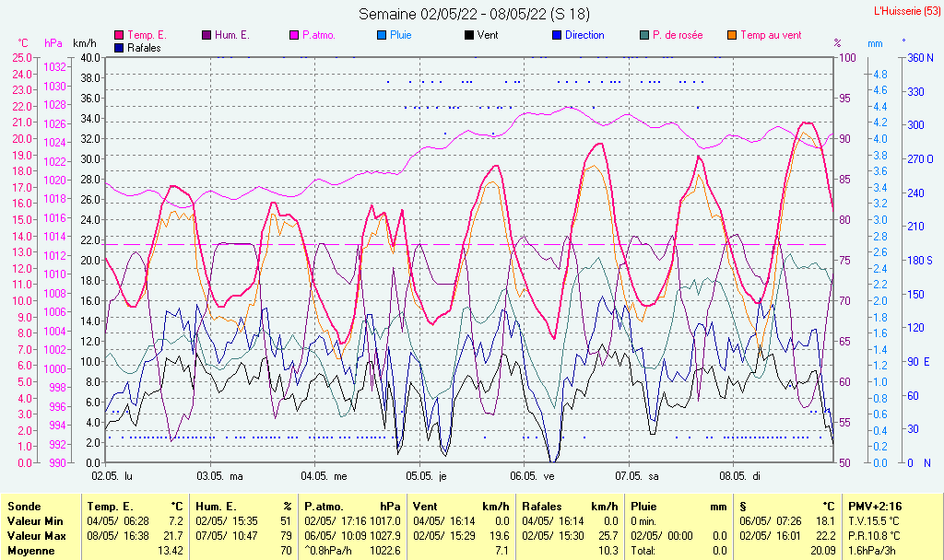
Task: Click the wind maximum time '02/05/ 15:29'
Action: (x=444, y=535)
